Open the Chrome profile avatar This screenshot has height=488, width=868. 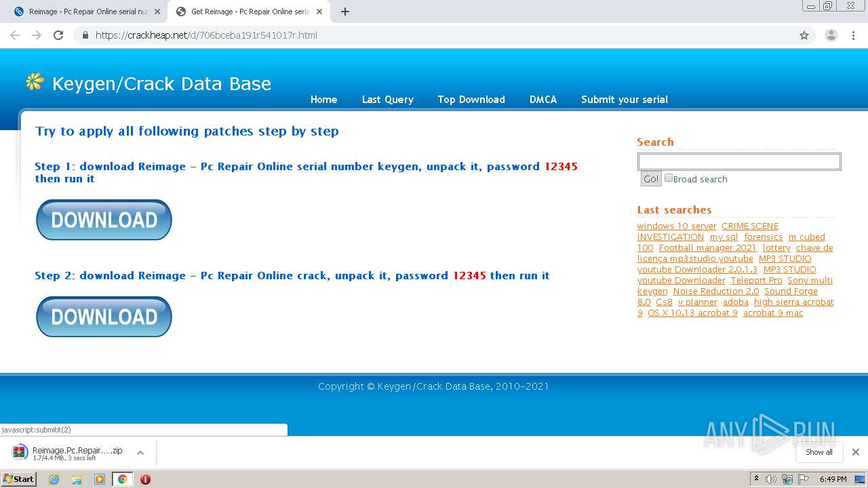tap(831, 35)
